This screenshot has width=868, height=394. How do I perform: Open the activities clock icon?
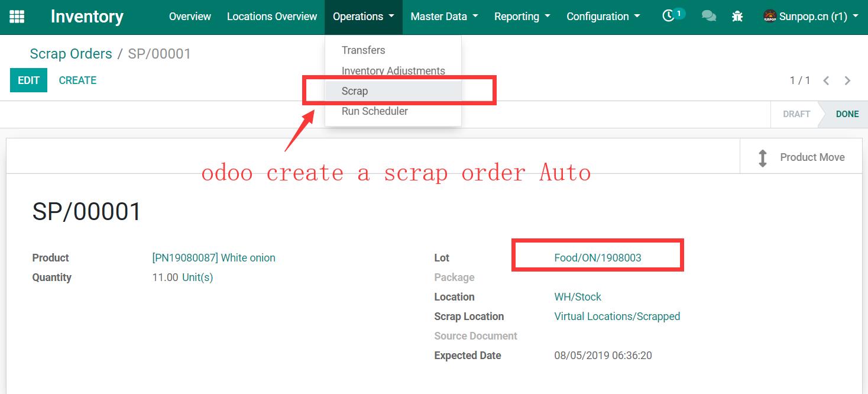click(x=668, y=16)
